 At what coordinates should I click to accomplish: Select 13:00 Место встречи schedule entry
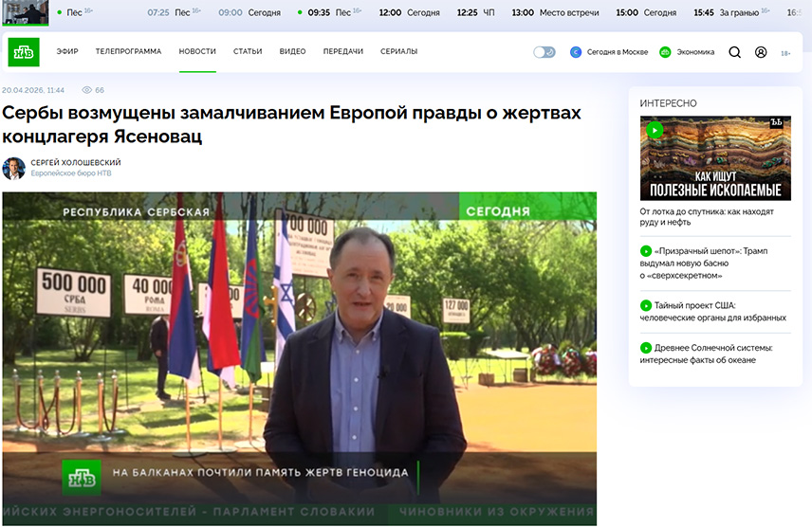coord(555,12)
